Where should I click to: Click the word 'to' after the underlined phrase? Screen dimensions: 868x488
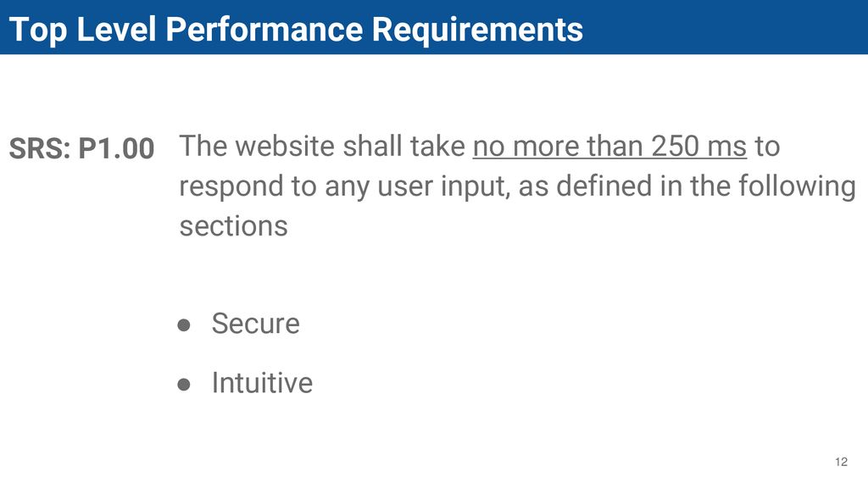(767, 147)
